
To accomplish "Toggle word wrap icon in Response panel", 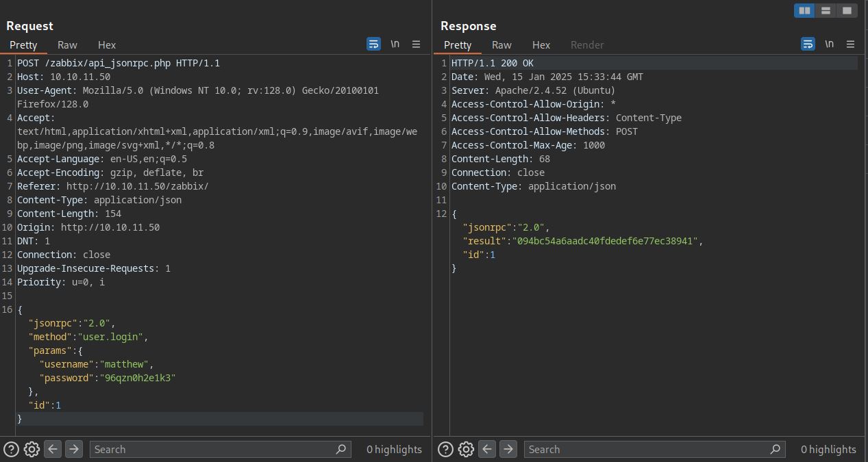I will coord(808,44).
